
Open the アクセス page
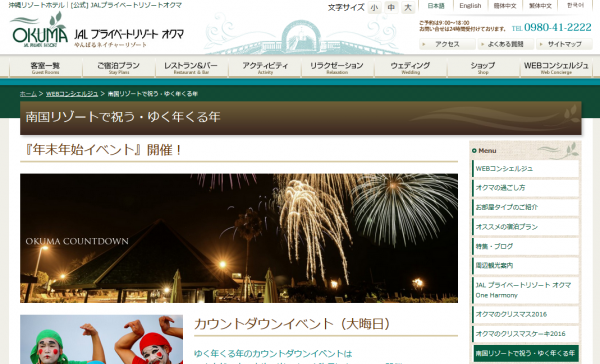click(x=447, y=44)
